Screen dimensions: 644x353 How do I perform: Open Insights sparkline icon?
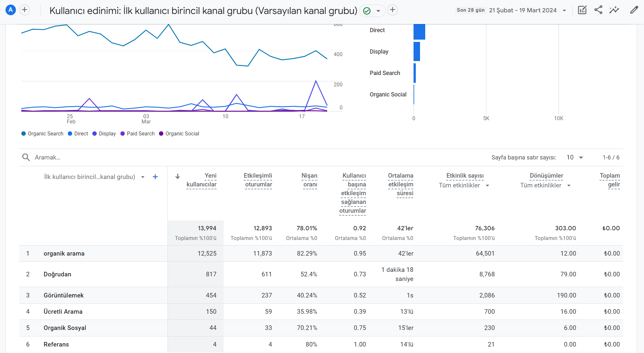tap(614, 10)
